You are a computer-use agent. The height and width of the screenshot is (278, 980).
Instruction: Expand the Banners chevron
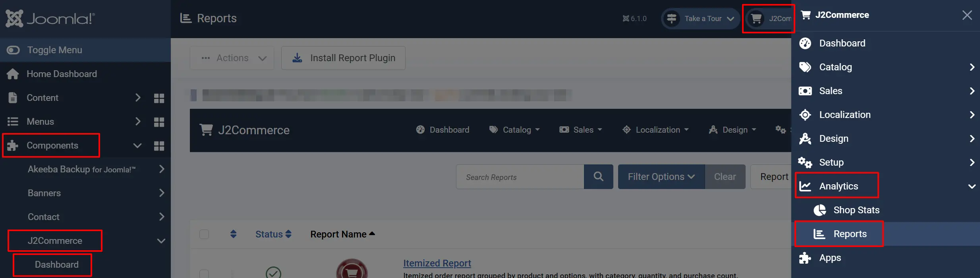click(161, 193)
